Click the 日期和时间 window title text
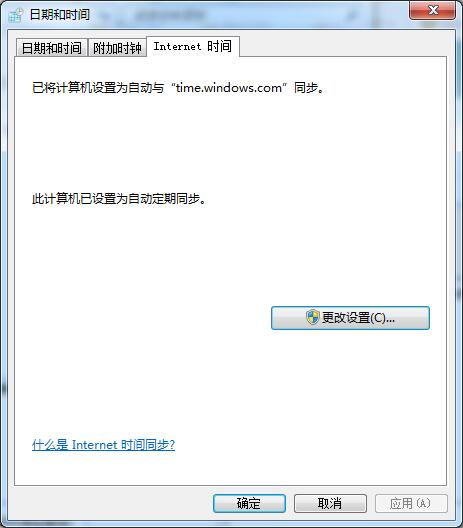This screenshot has width=463, height=528. [x=60, y=14]
